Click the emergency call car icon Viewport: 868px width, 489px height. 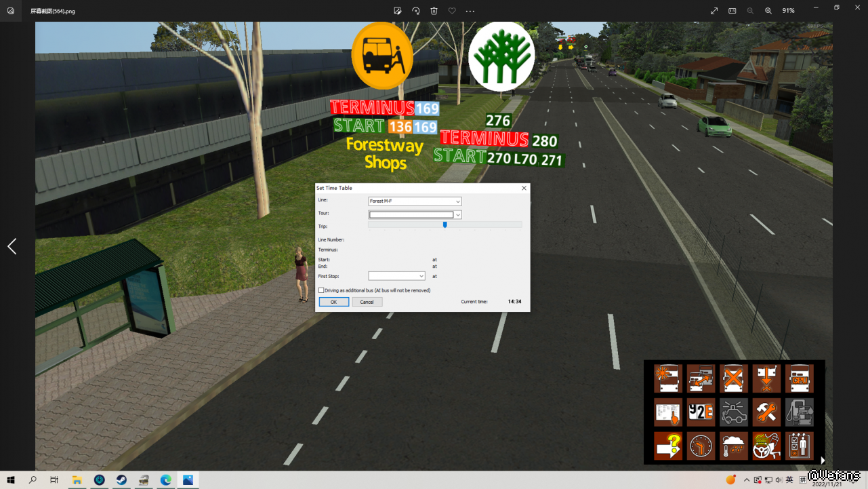click(x=734, y=412)
